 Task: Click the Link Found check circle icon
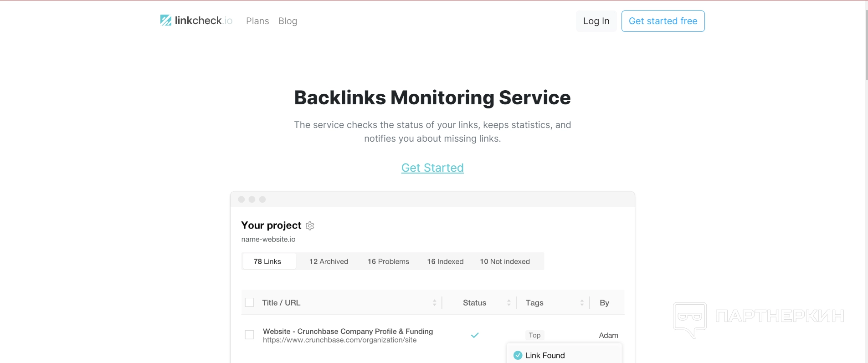point(518,356)
